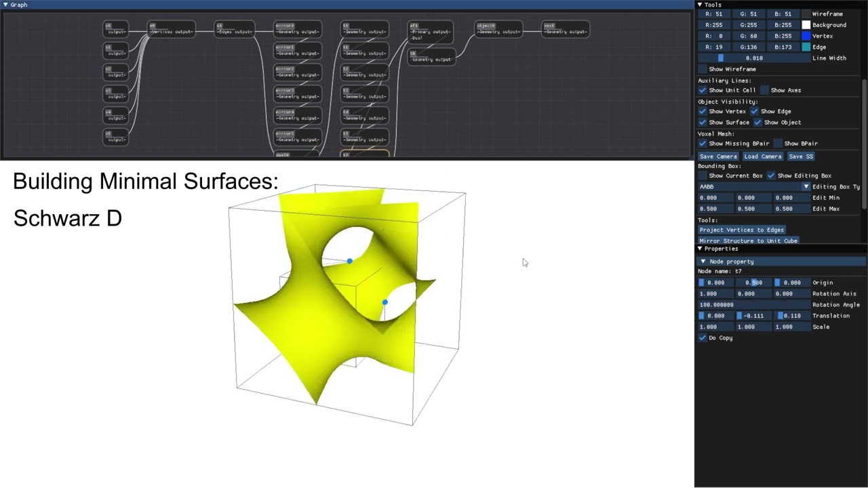Click the upper blue vertex point
The height and width of the screenshot is (488, 868).
click(x=349, y=261)
